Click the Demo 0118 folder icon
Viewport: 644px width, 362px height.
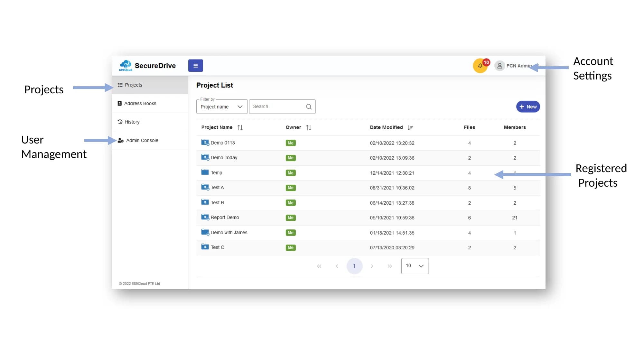click(205, 143)
